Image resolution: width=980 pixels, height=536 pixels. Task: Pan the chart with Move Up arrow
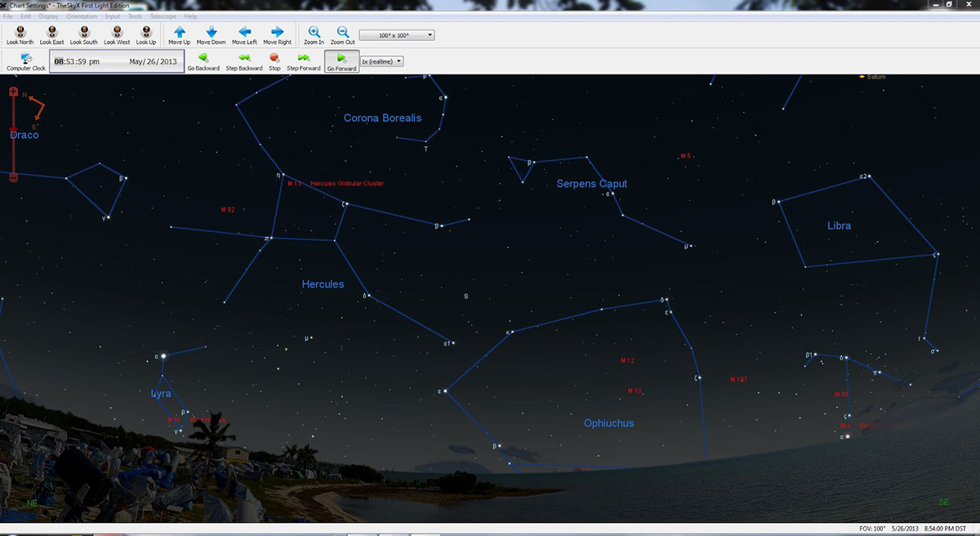[x=179, y=34]
